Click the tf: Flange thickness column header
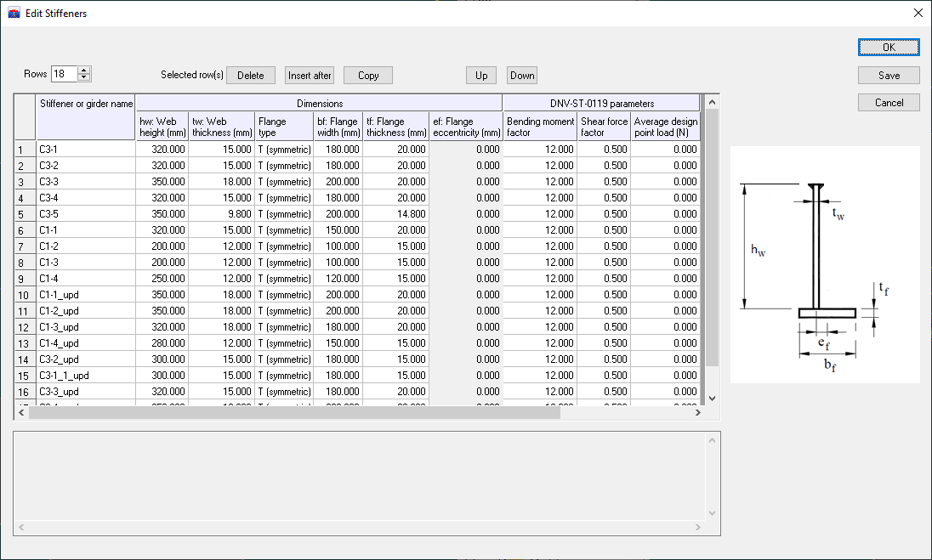932x560 pixels. pyautogui.click(x=396, y=127)
